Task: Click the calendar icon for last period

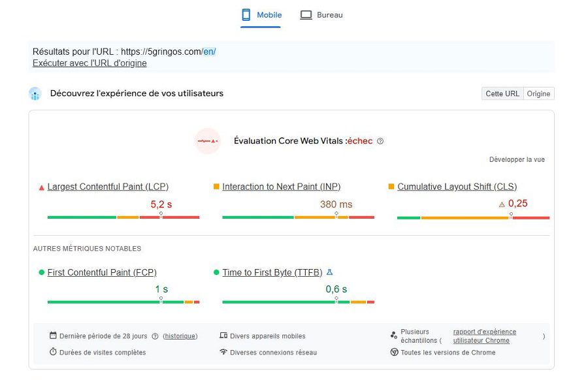Action: (x=54, y=336)
